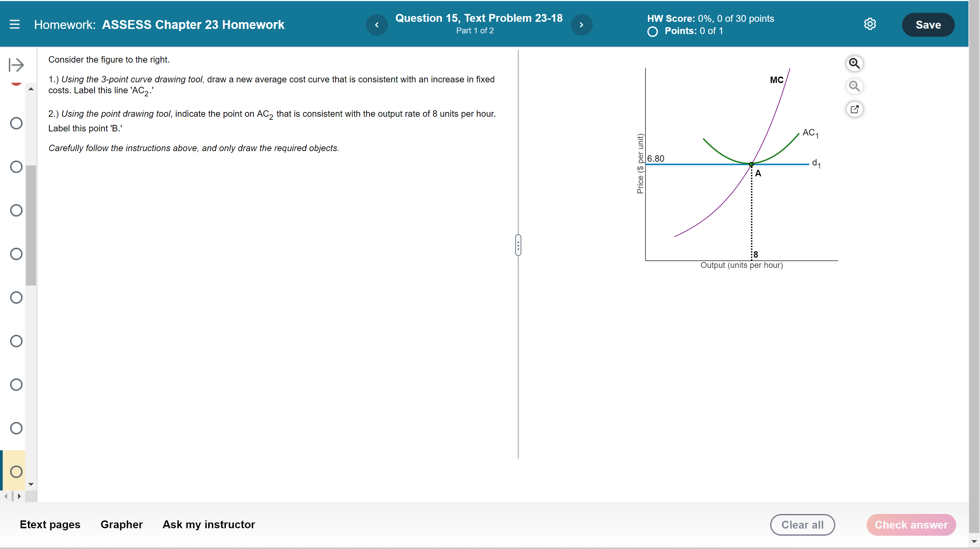Click Clear all to reset drawn objects
Image resolution: width=980 pixels, height=549 pixels.
click(x=802, y=524)
